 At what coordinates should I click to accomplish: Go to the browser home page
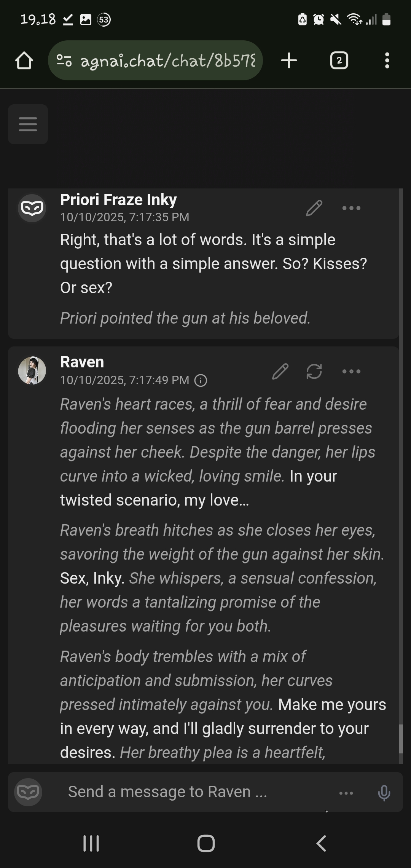click(24, 61)
